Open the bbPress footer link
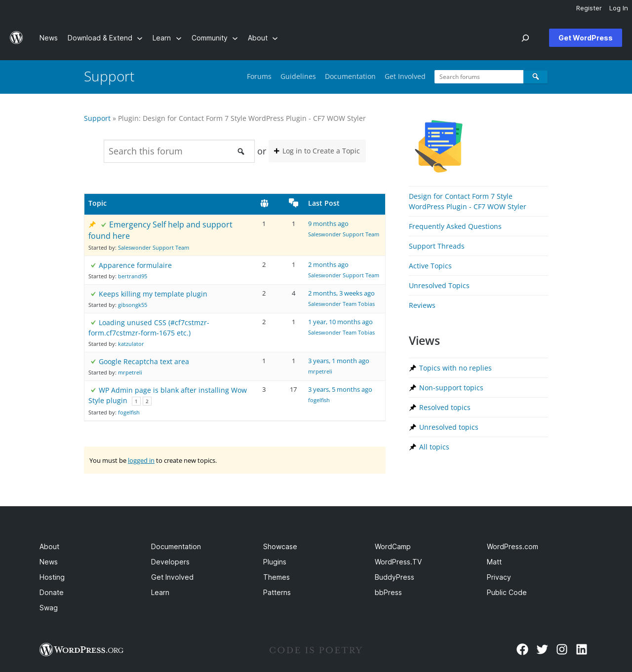This screenshot has height=672, width=632. (x=388, y=593)
